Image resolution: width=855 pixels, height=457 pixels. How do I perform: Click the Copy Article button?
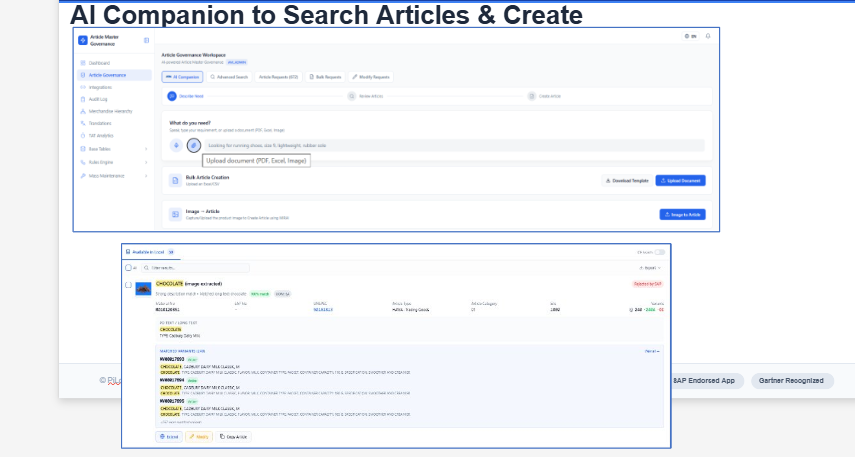233,437
